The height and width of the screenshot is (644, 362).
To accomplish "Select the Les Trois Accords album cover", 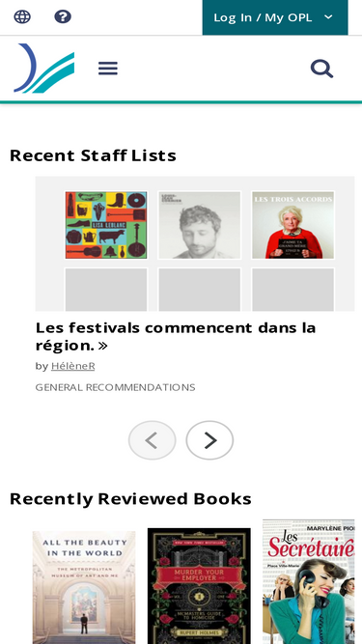I will [293, 225].
